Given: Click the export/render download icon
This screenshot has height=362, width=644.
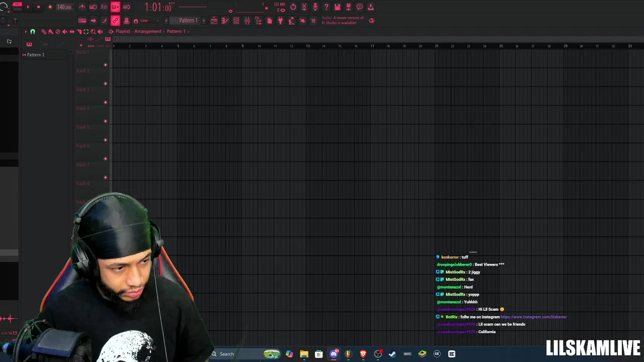Looking at the screenshot, I should (x=371, y=7).
